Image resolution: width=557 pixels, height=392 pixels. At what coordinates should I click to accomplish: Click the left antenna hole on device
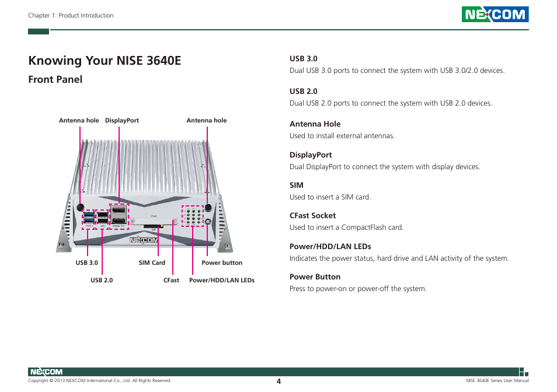click(x=81, y=207)
